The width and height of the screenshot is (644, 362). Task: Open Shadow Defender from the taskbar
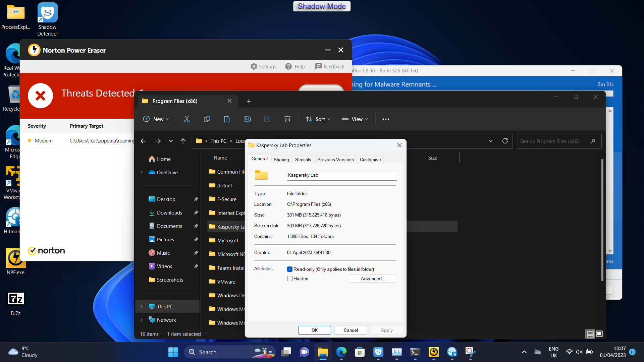(x=378, y=352)
